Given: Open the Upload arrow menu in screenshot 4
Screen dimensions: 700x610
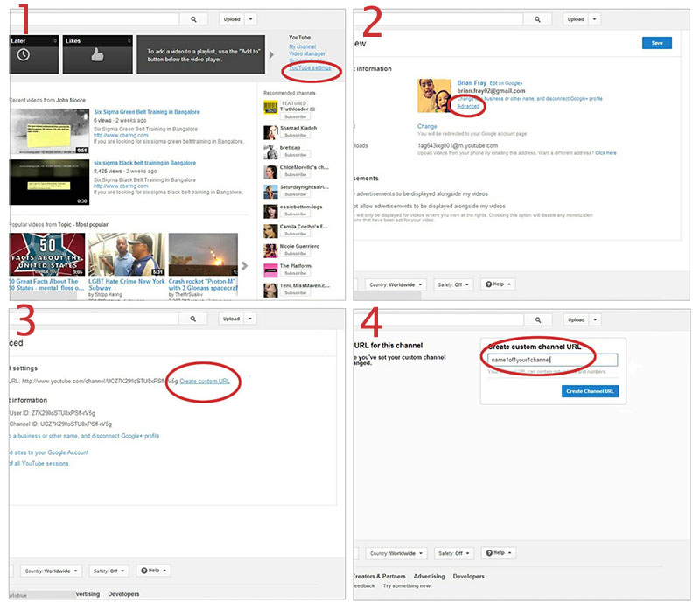Looking at the screenshot, I should (x=595, y=319).
